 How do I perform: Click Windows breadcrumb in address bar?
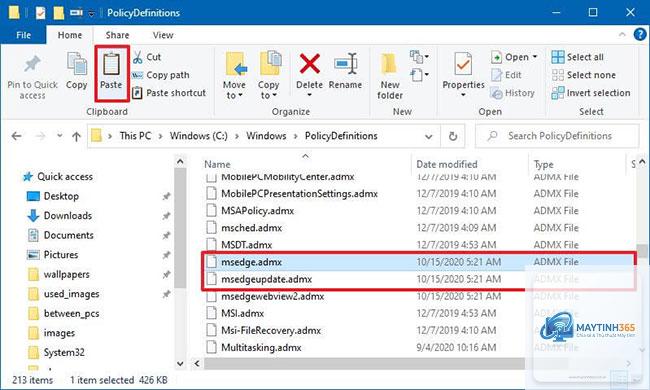click(x=266, y=136)
